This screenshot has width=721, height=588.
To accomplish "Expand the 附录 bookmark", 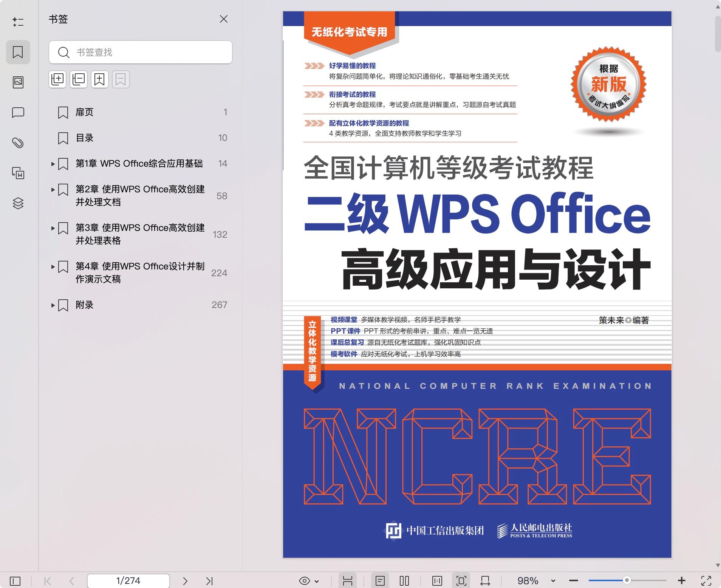I will 53,305.
